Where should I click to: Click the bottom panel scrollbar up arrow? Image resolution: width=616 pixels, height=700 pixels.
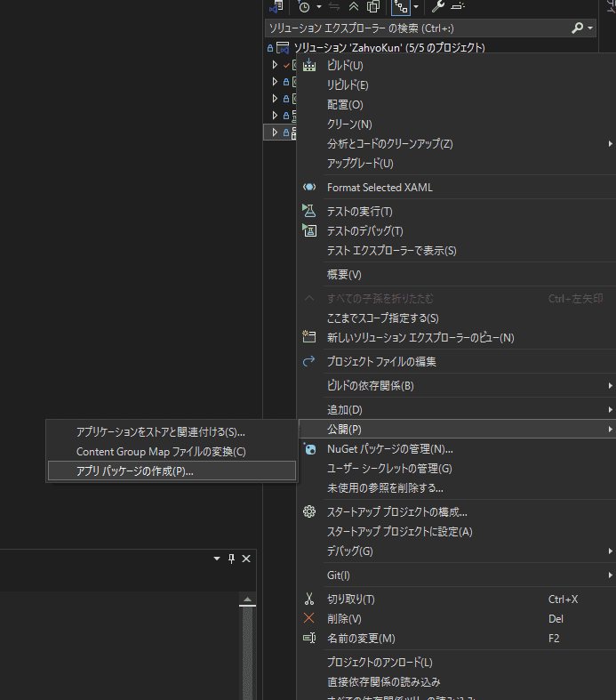click(248, 599)
